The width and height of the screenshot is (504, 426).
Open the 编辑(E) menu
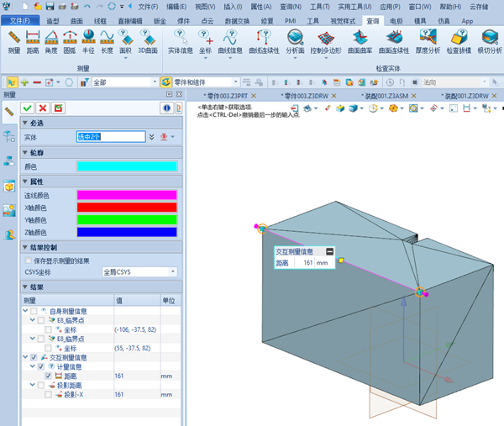176,7
